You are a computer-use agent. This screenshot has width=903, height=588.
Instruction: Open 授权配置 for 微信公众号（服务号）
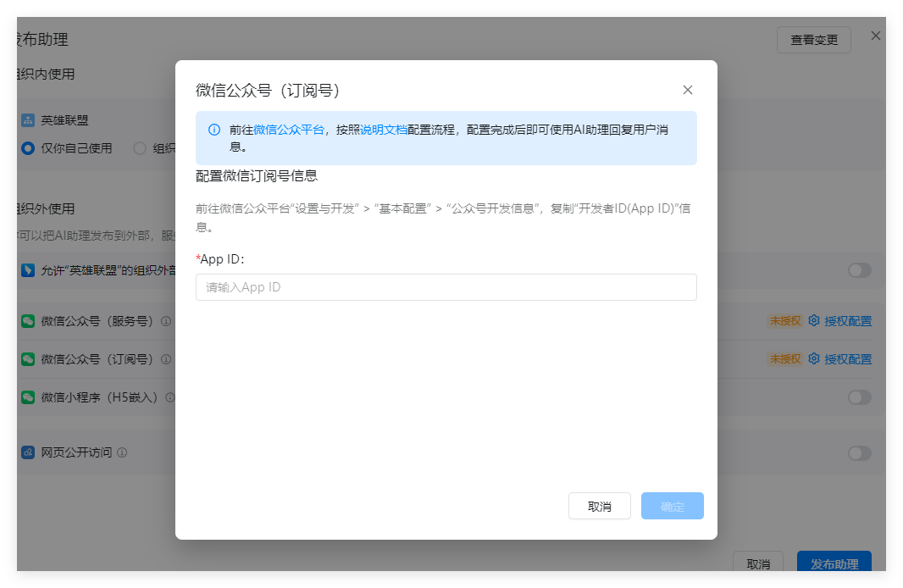848,321
